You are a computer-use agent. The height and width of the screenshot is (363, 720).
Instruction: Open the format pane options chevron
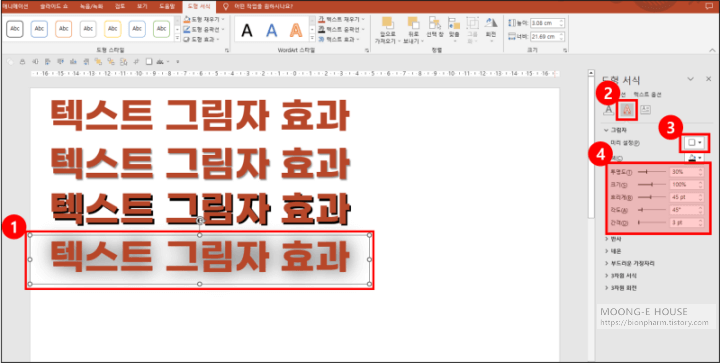(690, 79)
